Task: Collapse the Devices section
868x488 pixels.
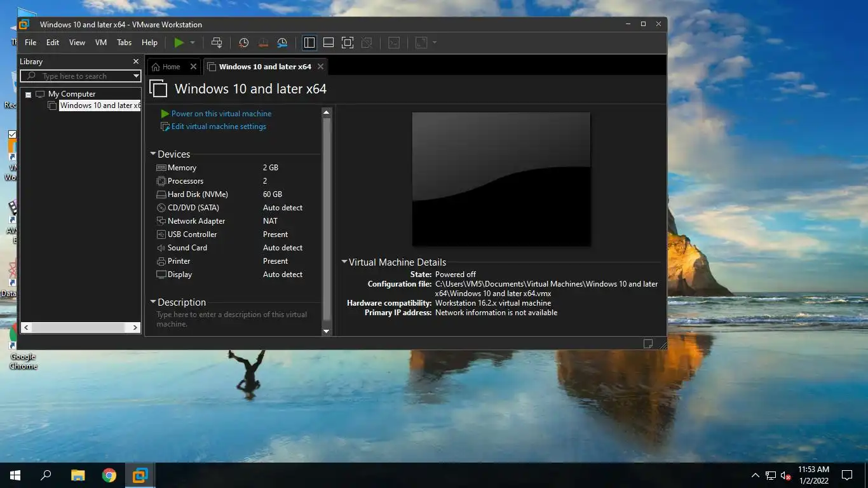Action: tap(153, 154)
